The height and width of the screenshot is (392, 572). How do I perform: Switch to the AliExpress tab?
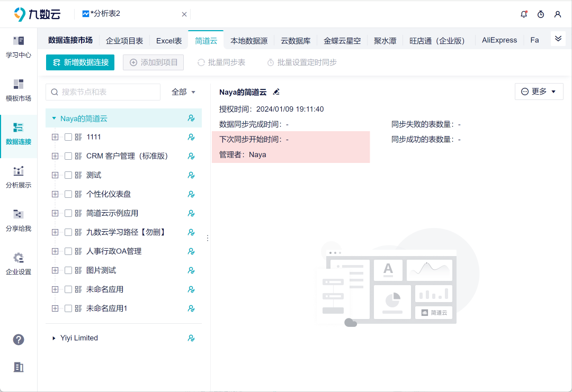(499, 40)
